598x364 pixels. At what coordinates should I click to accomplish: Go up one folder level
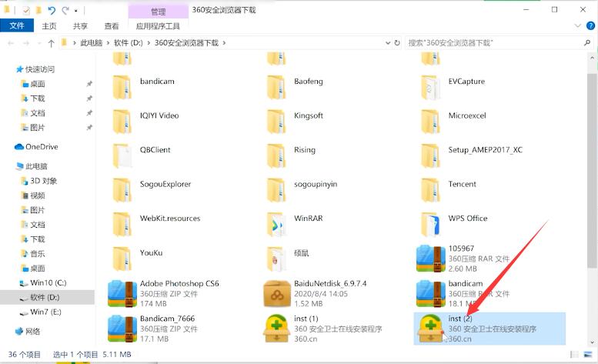tap(51, 43)
